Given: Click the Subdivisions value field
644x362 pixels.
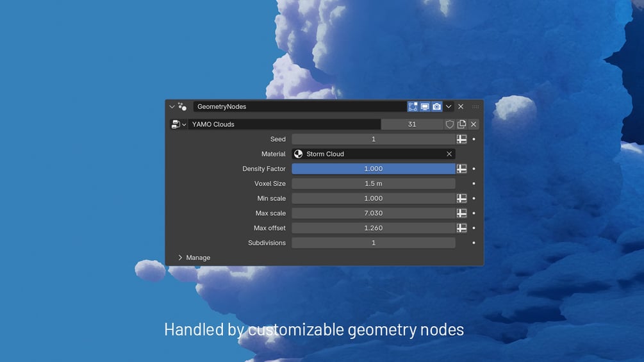Looking at the screenshot, I should 374,243.
